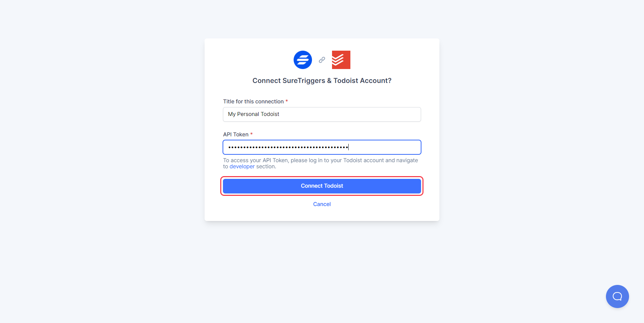Click the SureTriggers app icon above the heading
644x323 pixels.
click(302, 60)
